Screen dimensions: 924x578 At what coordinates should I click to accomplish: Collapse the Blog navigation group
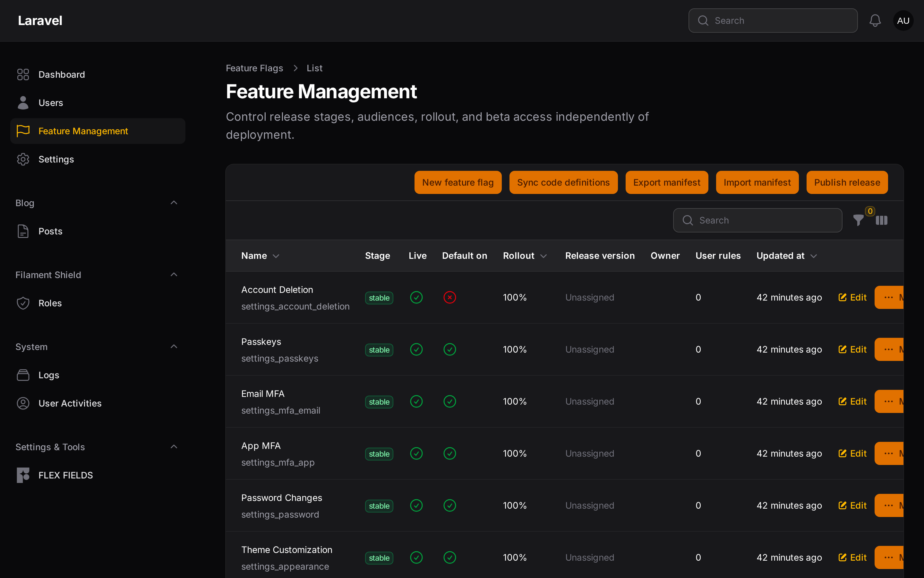point(174,203)
